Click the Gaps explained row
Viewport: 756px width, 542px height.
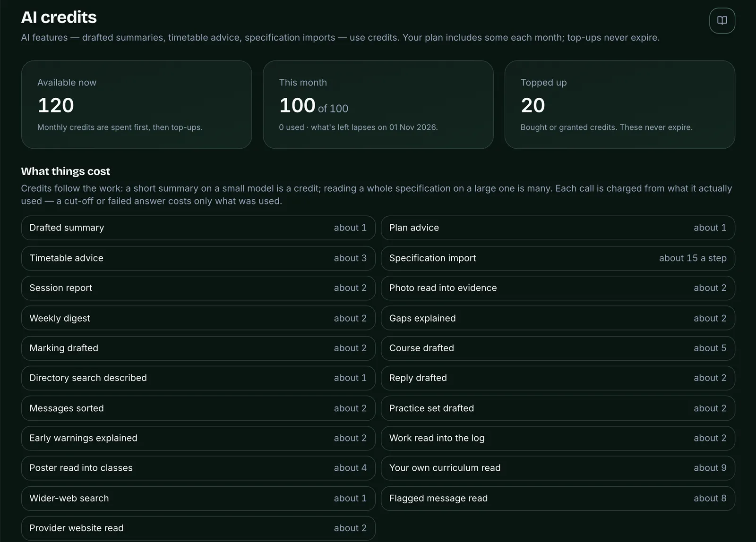point(558,318)
